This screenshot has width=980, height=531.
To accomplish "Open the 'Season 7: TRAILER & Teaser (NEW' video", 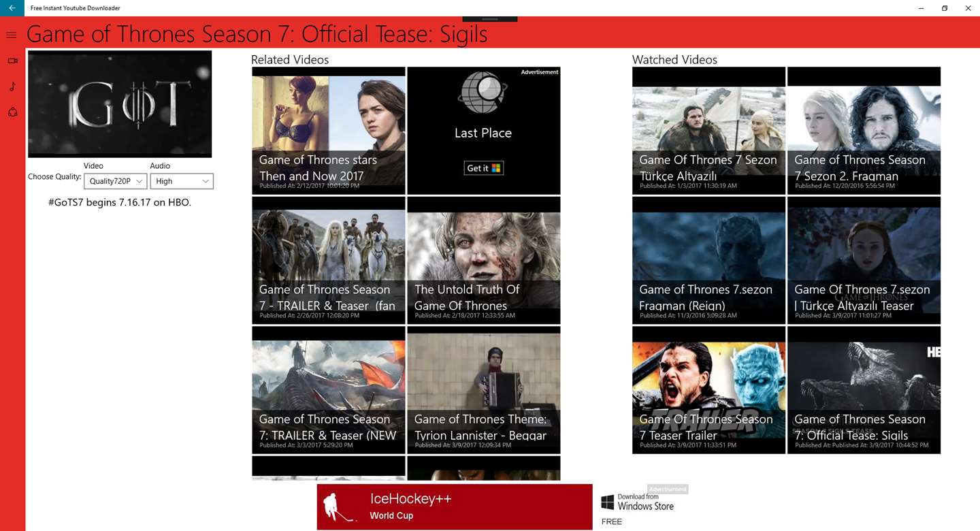I will tap(329, 390).
